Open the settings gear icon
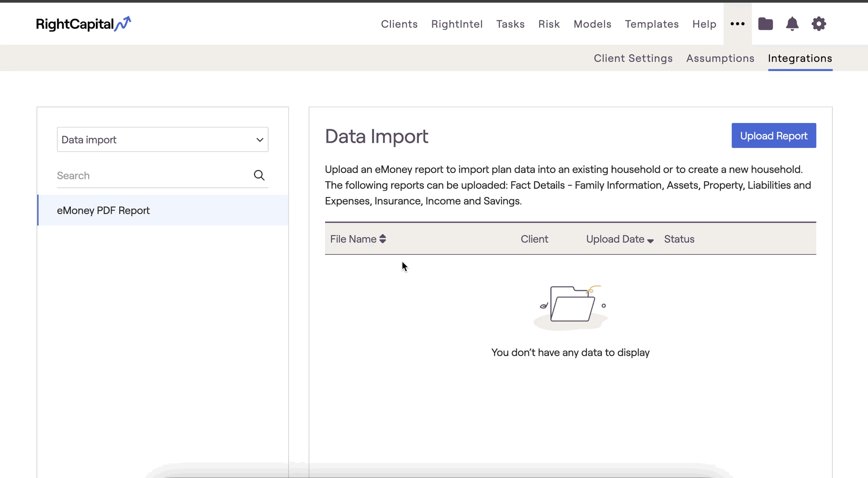This screenshot has height=478, width=868. (819, 24)
